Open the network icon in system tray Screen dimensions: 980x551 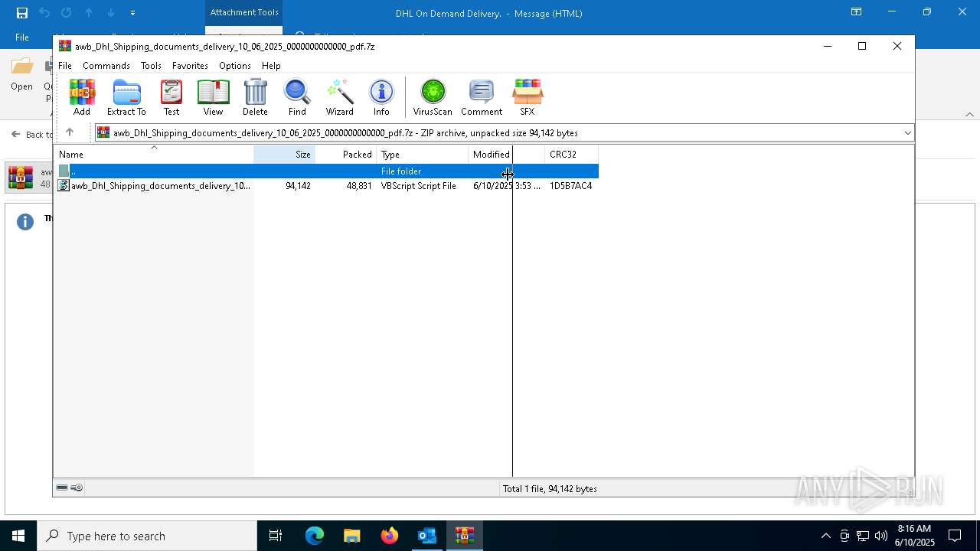863,536
